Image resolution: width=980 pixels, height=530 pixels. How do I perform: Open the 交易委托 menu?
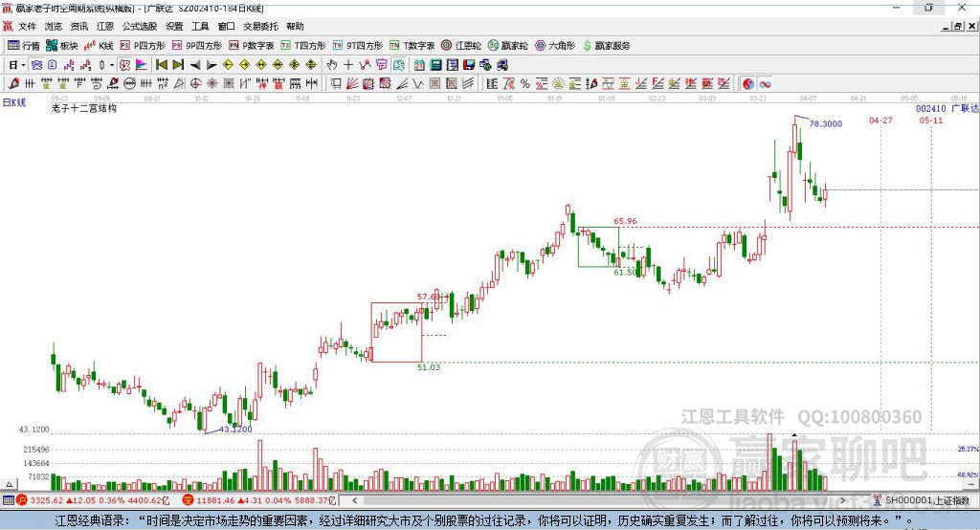[260, 26]
